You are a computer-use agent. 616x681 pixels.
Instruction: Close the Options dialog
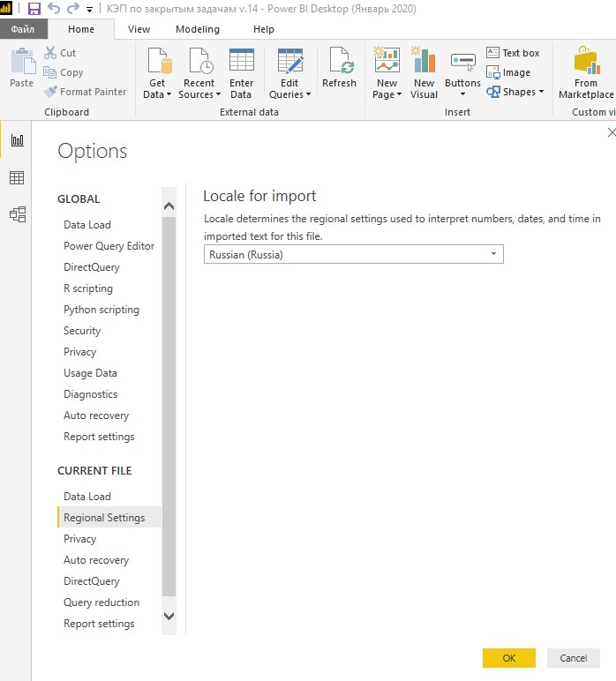click(612, 133)
